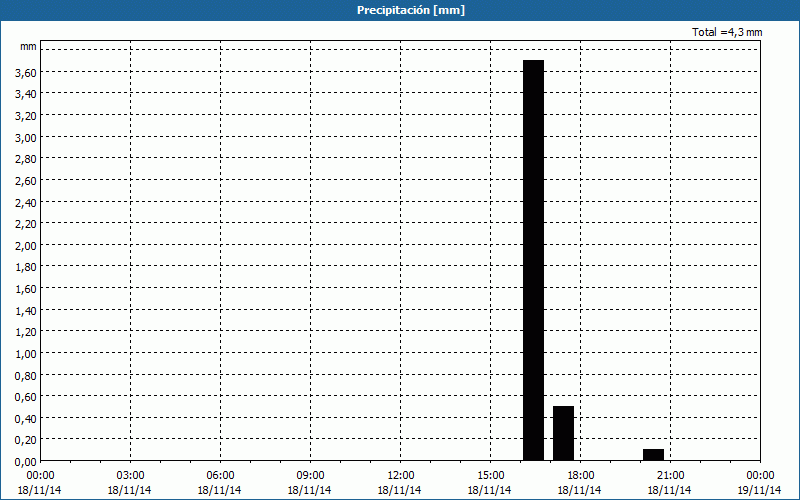Select the '0,60' y-axis value
Image resolution: width=800 pixels, height=500 pixels.
click(x=26, y=397)
